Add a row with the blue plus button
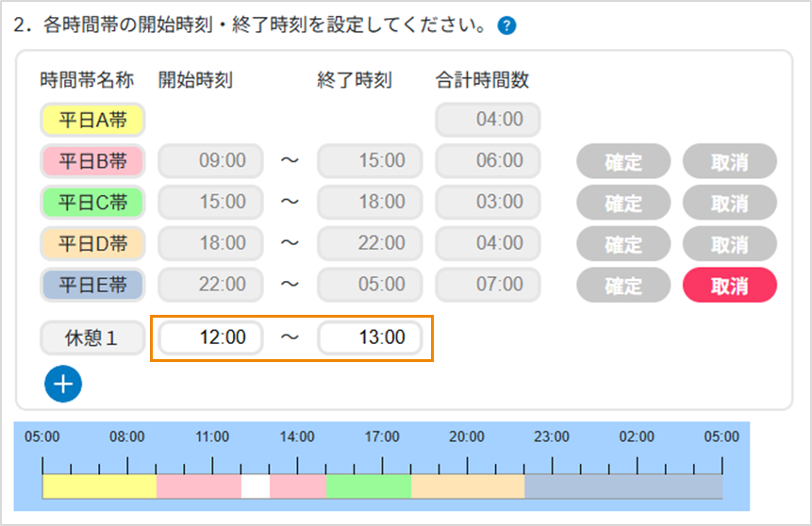 tap(63, 384)
